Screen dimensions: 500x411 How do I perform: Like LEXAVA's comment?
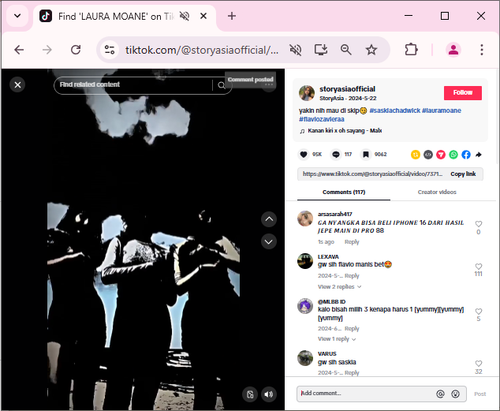point(478,266)
